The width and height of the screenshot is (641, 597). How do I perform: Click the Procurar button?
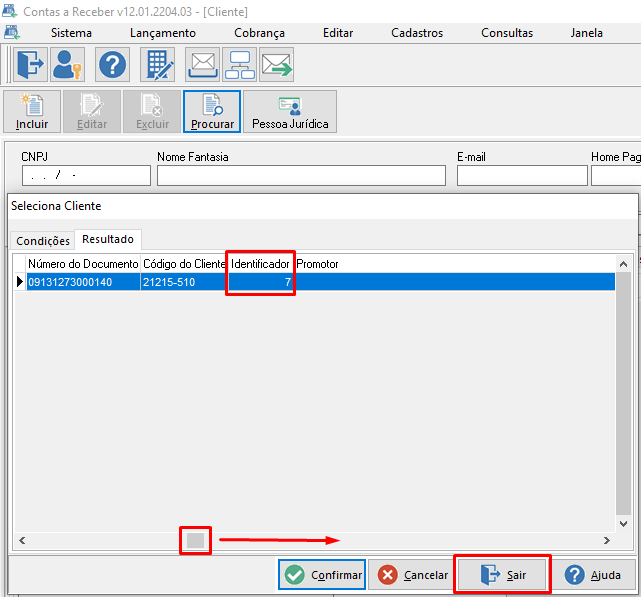212,112
